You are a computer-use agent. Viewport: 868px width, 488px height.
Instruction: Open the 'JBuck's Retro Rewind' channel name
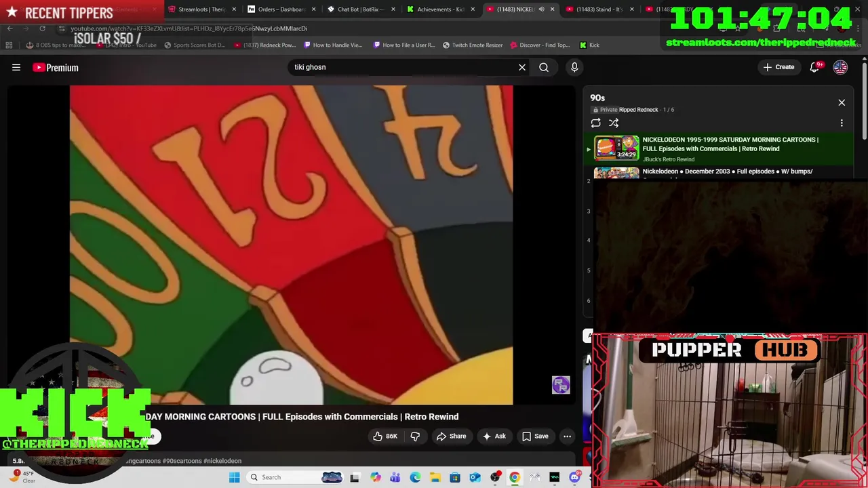pos(669,159)
